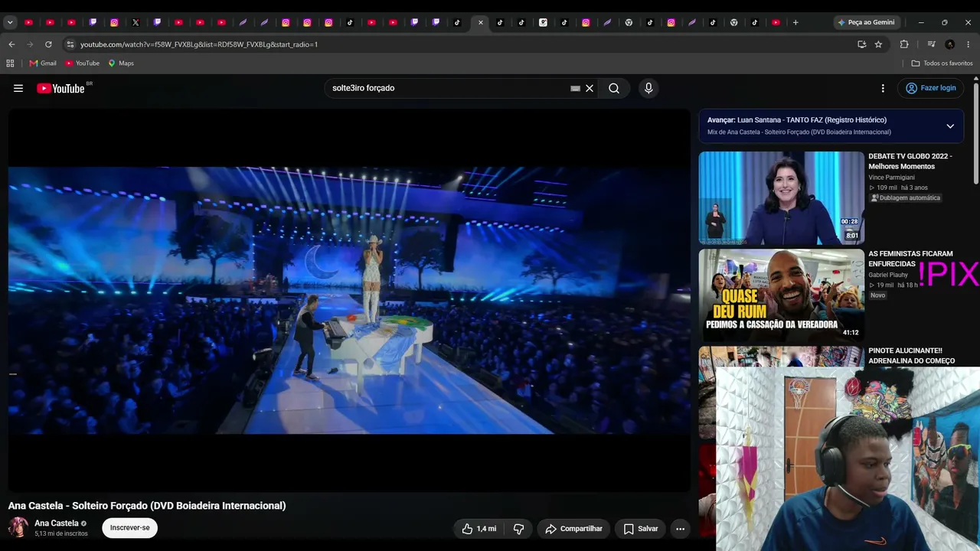Screen dimensions: 980x551
Task: Open the Chrome apps grid shortcut
Action: pyautogui.click(x=10, y=64)
